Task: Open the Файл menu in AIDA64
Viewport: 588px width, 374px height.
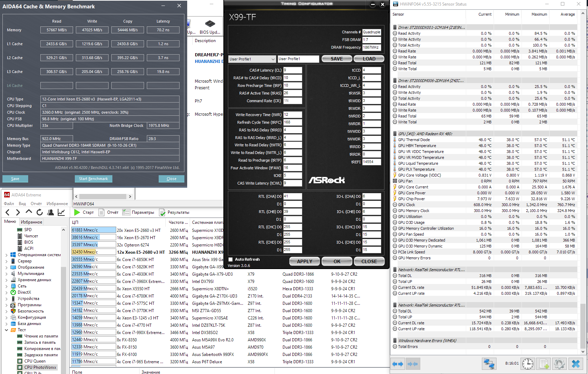Action: pyautogui.click(x=9, y=204)
